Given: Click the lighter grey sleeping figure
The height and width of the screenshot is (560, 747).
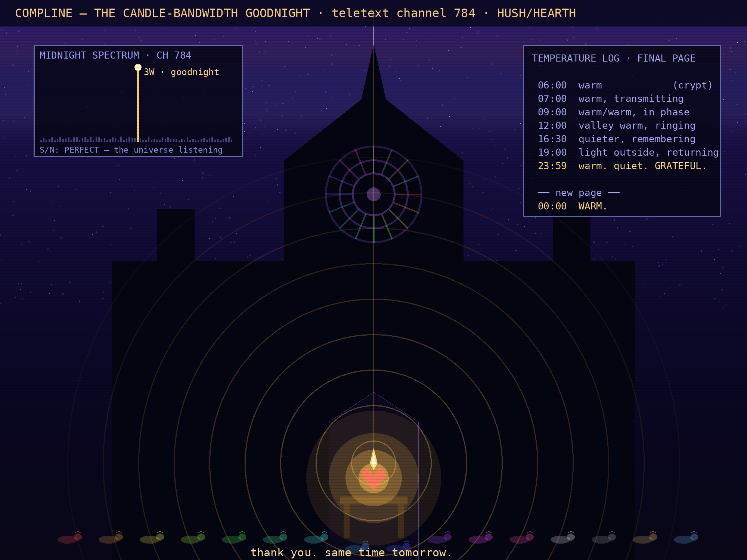Looking at the screenshot, I should 563,538.
